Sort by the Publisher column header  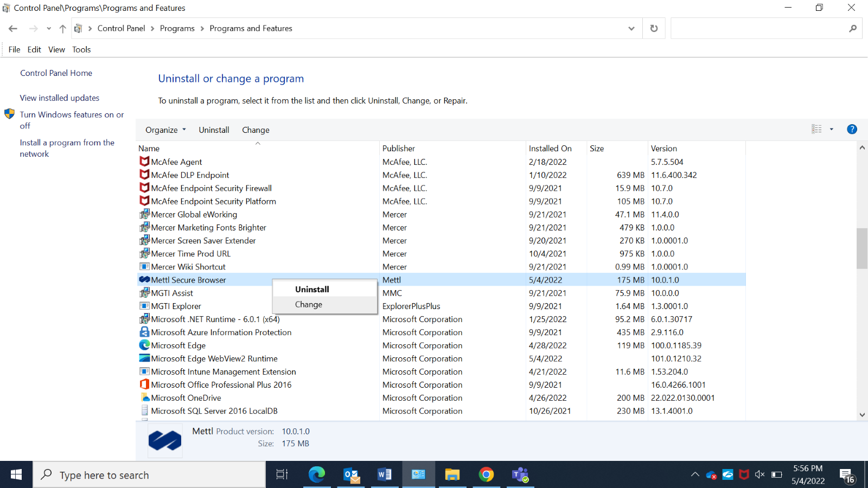(x=452, y=148)
